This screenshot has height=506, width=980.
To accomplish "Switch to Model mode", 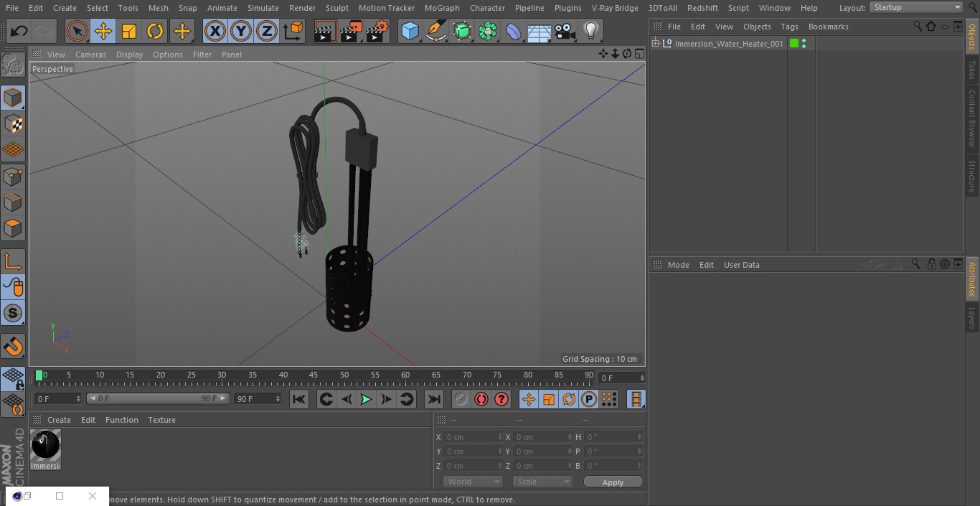I will [x=13, y=98].
